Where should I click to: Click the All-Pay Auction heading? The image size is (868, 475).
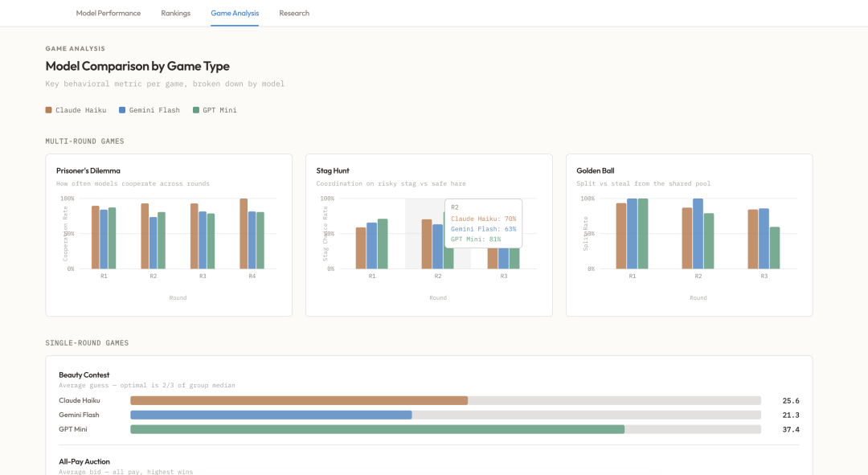[x=84, y=461]
